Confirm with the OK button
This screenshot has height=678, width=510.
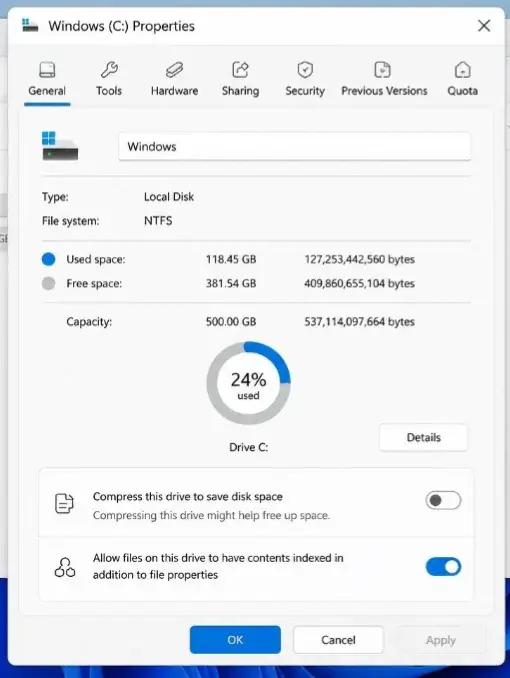pos(235,640)
